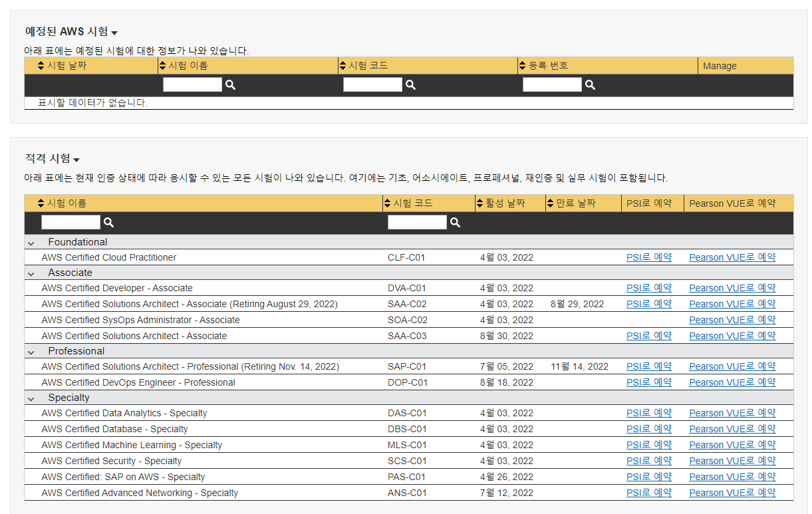
Task: Collapse the Foundational group
Action: pyautogui.click(x=31, y=243)
